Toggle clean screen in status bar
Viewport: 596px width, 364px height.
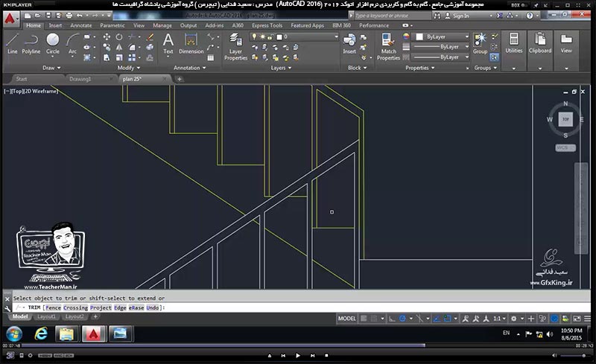pyautogui.click(x=577, y=319)
